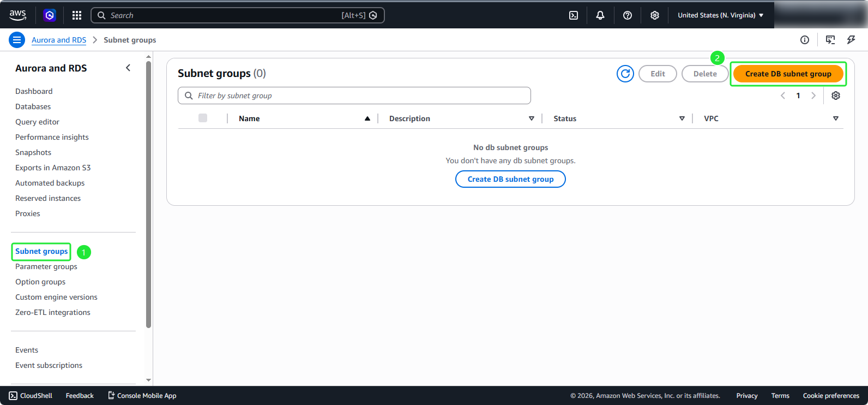This screenshot has width=868, height=405.
Task: Sort by Description column arrow
Action: point(532,118)
